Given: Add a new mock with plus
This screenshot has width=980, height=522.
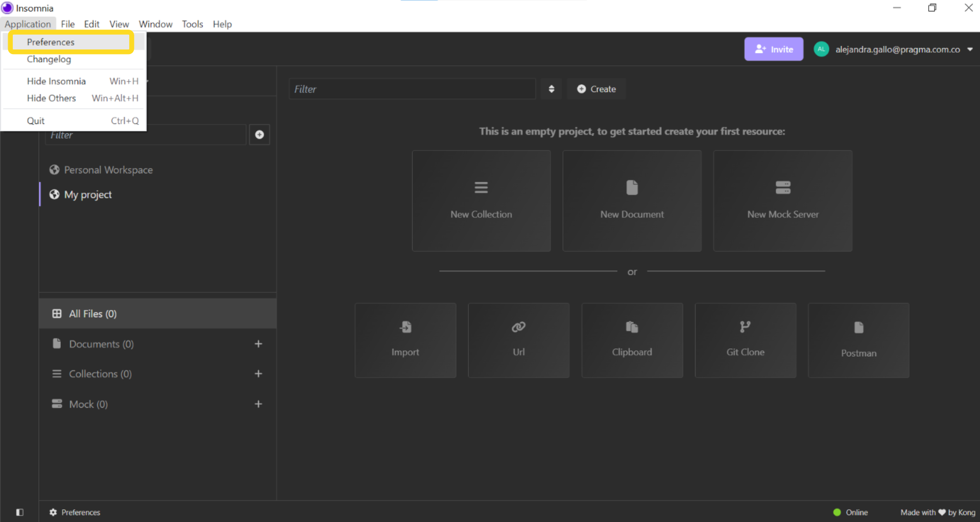Looking at the screenshot, I should [258, 404].
